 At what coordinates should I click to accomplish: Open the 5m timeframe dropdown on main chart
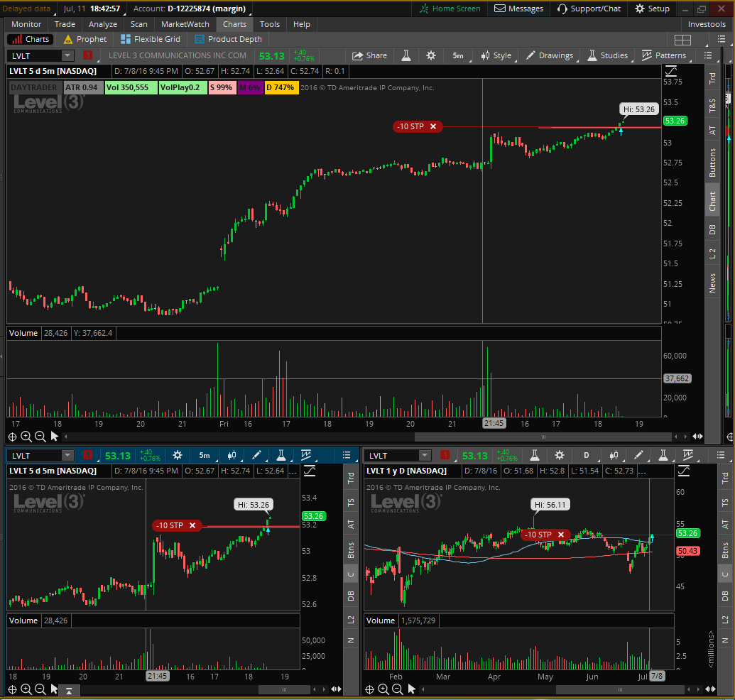pyautogui.click(x=459, y=56)
